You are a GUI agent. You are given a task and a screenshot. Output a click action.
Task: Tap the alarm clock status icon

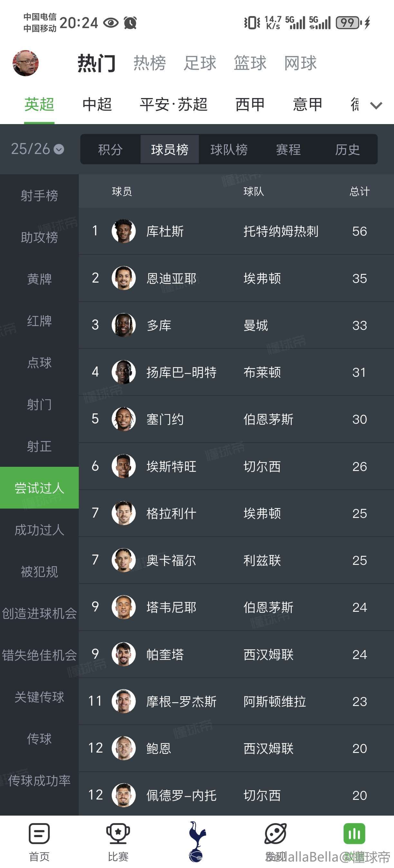(x=130, y=23)
